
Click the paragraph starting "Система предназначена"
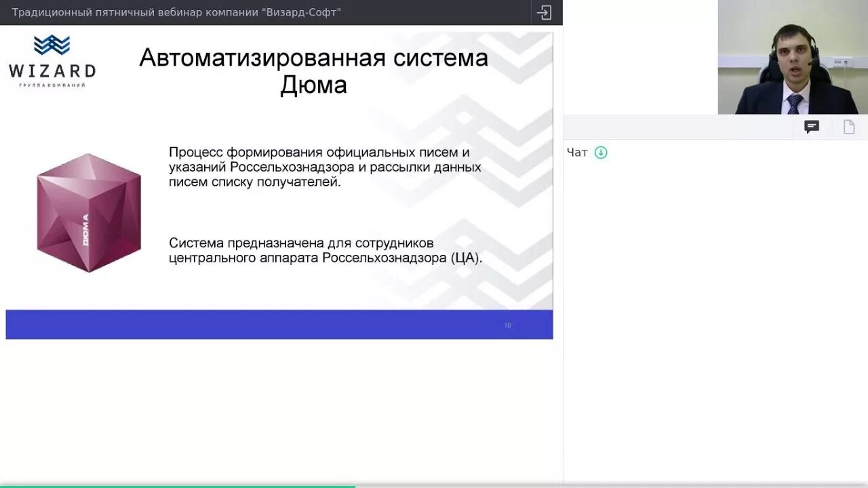(325, 250)
